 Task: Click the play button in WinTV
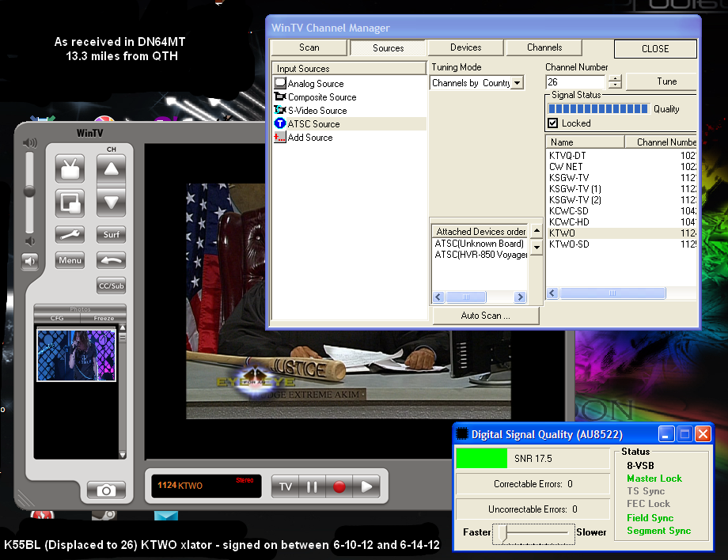coord(366,486)
